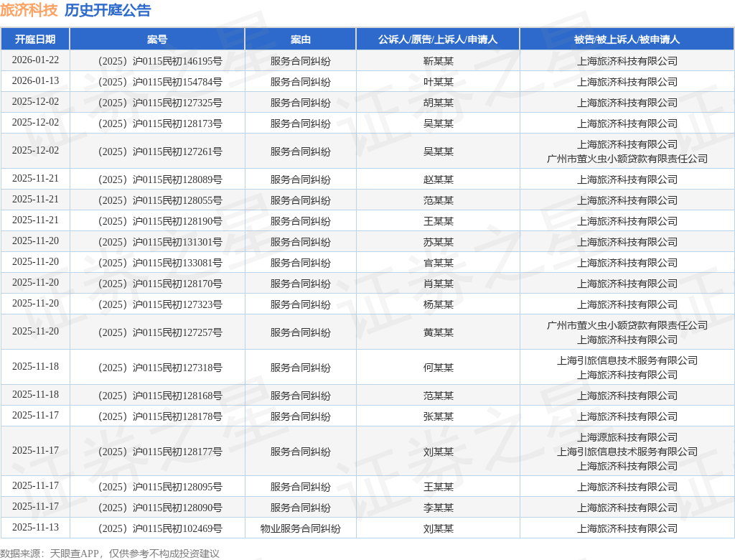Screen dimensions: 735x560
Task: Click 服务合同纠纷 in the 2026-01-22 row
Action: tap(301, 61)
